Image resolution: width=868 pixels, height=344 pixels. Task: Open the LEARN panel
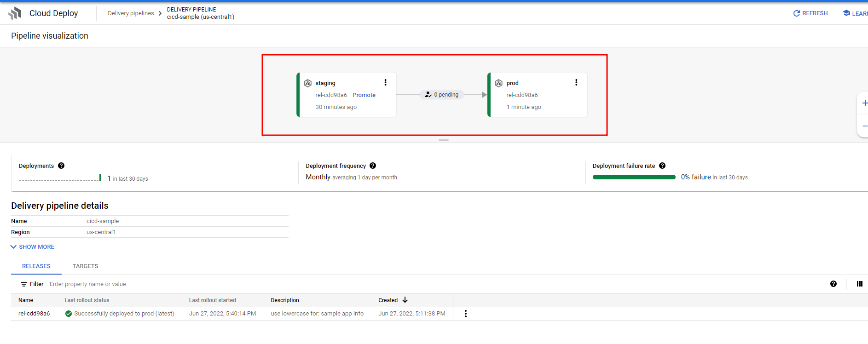[856, 13]
